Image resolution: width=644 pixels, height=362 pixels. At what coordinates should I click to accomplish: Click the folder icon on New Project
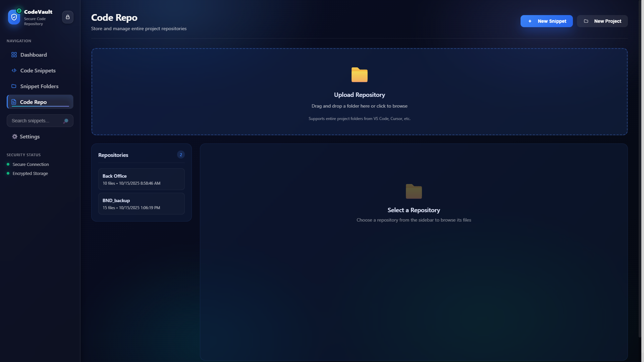click(x=586, y=21)
